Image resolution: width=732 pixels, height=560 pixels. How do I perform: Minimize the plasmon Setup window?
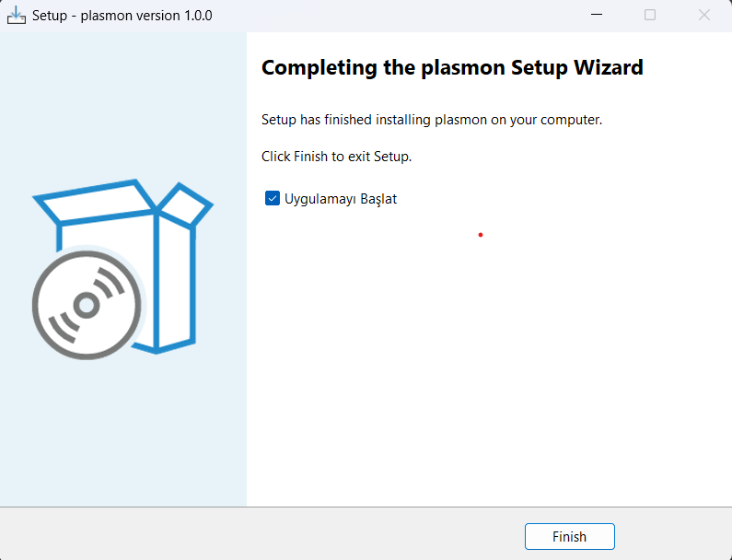coord(596,16)
